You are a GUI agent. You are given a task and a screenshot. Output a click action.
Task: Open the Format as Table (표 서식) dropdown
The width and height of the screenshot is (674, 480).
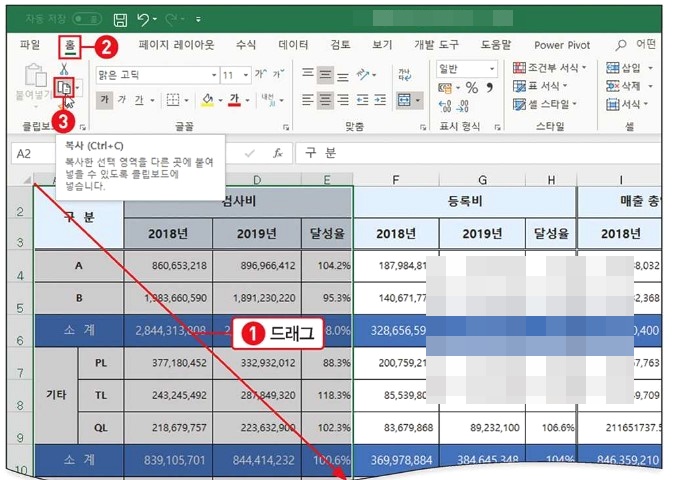tap(540, 86)
